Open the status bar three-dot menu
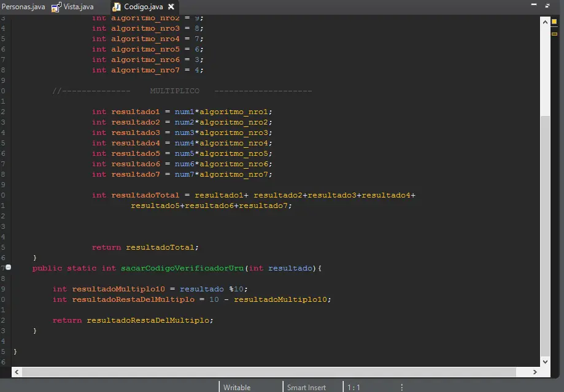This screenshot has height=392, width=564. (x=402, y=387)
